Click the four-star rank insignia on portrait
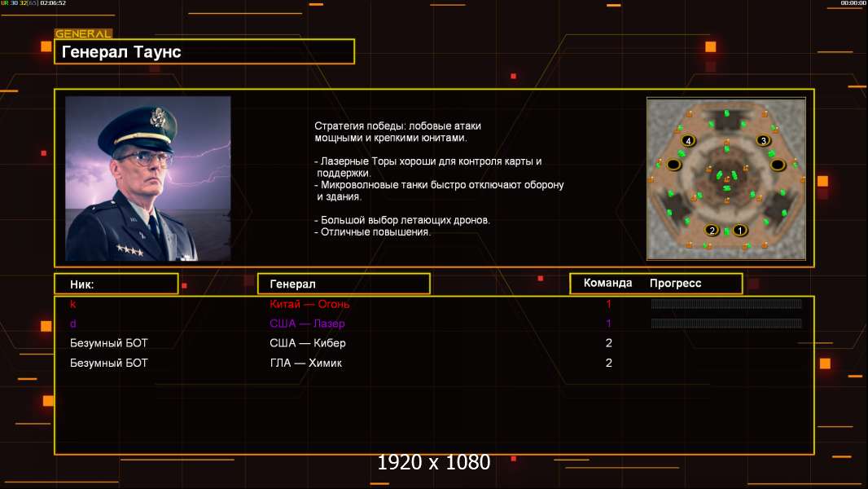The width and height of the screenshot is (868, 489). (130, 250)
